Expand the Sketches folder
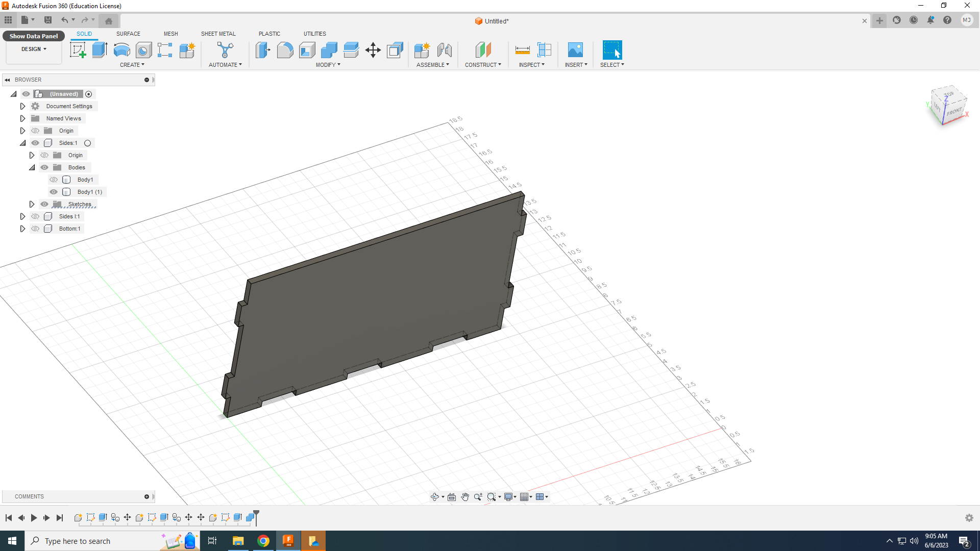The image size is (980, 551). pyautogui.click(x=32, y=204)
